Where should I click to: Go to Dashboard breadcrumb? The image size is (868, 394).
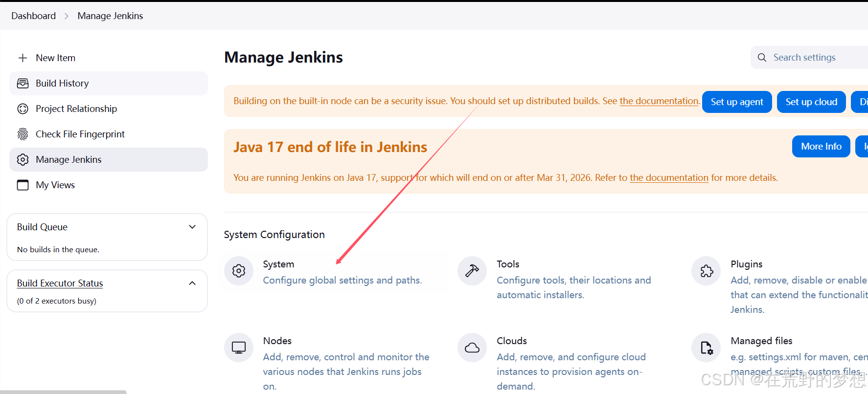pyautogui.click(x=34, y=16)
